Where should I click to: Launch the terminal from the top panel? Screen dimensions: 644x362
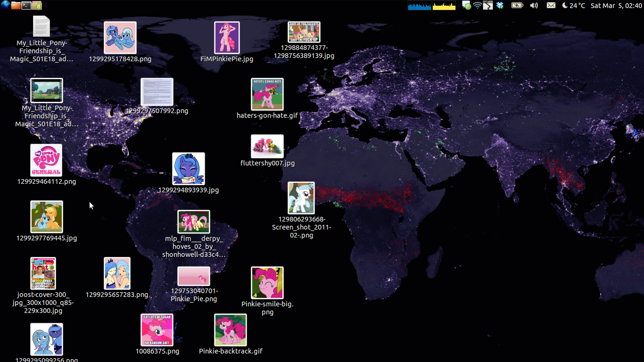(x=27, y=5)
